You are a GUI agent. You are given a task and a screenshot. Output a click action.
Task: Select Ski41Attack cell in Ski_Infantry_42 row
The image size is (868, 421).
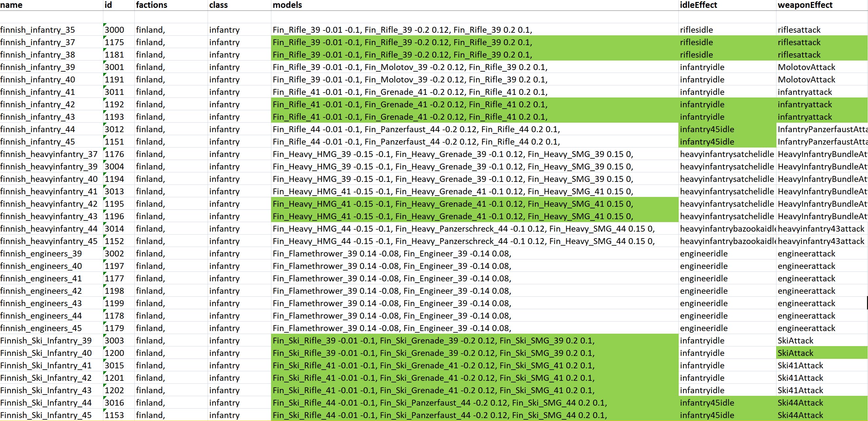[800, 378]
